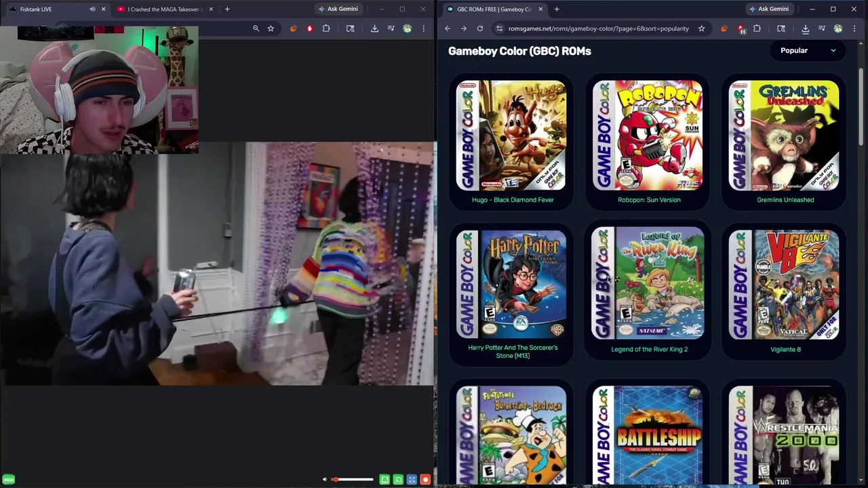Mute the stream with the speaker icon
Screen dimensions: 868x488
click(325, 479)
